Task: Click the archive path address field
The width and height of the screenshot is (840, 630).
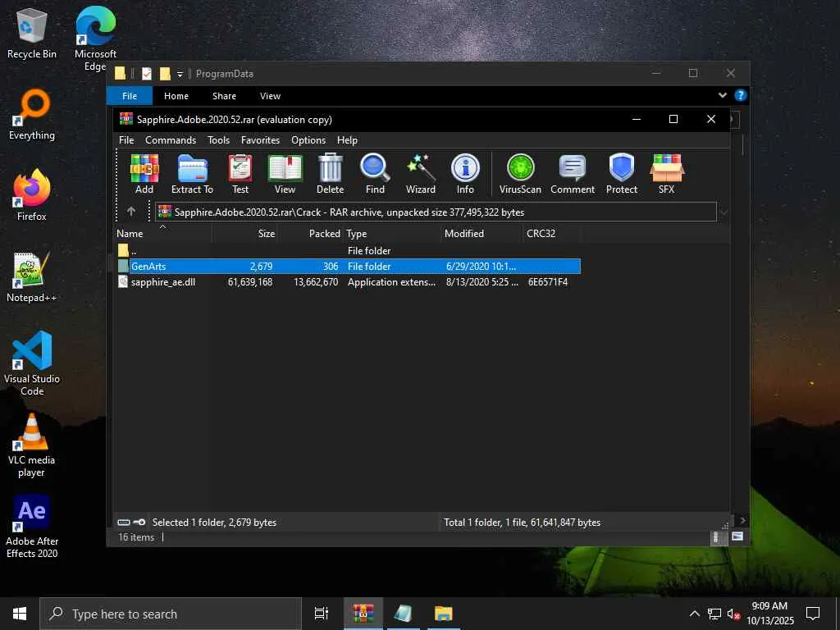Action: click(436, 212)
